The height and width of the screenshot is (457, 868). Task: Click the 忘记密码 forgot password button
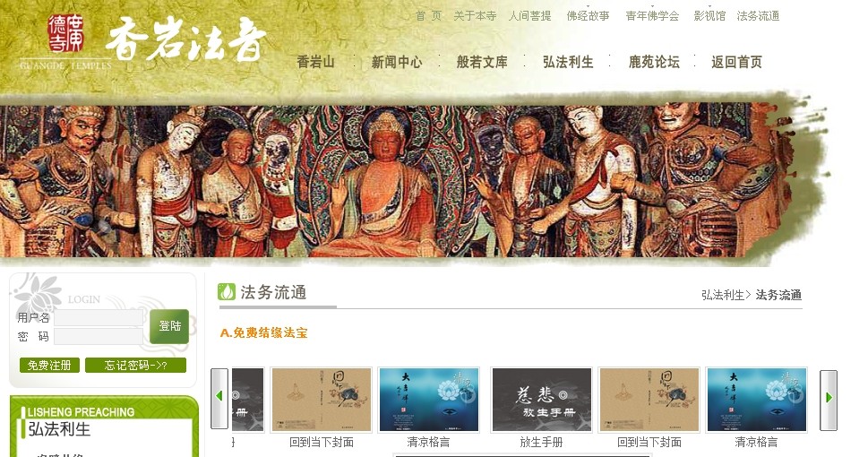[135, 365]
